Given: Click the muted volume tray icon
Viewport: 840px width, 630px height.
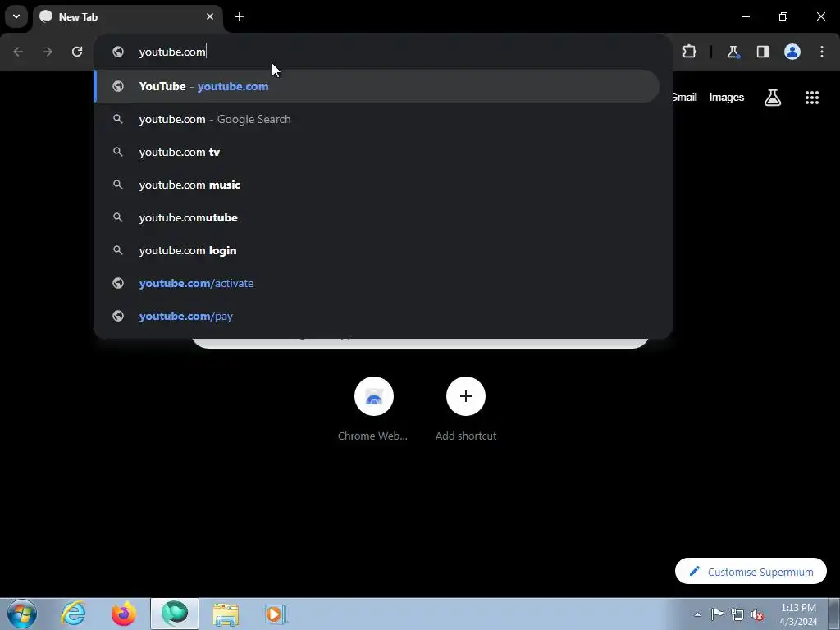Looking at the screenshot, I should point(757,614).
